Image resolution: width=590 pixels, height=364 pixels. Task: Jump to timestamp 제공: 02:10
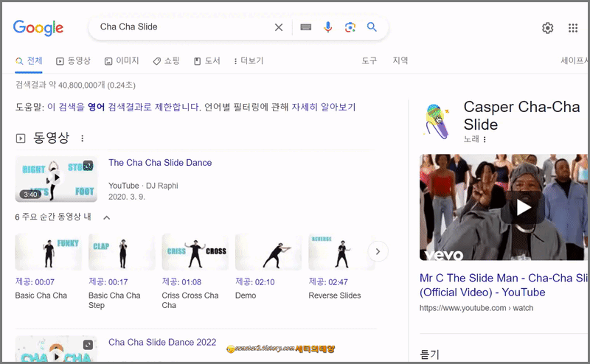(x=254, y=282)
